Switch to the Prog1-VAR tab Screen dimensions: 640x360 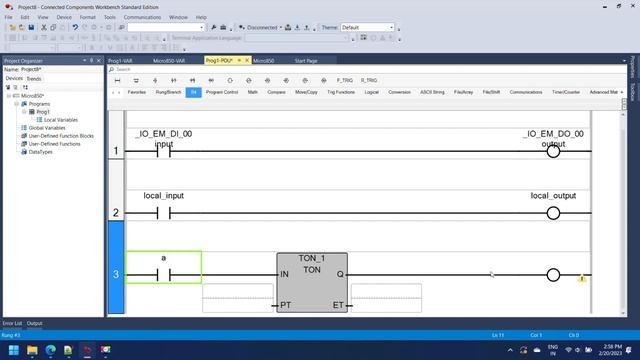[120, 60]
